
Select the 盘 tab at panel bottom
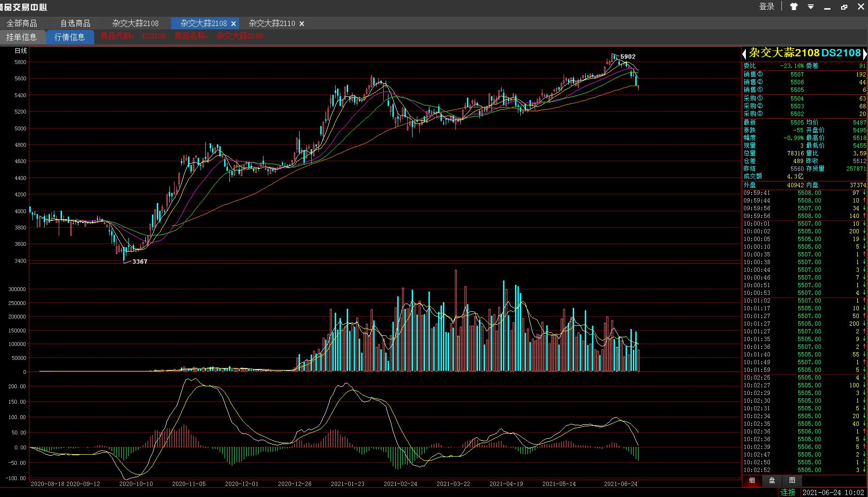click(772, 481)
